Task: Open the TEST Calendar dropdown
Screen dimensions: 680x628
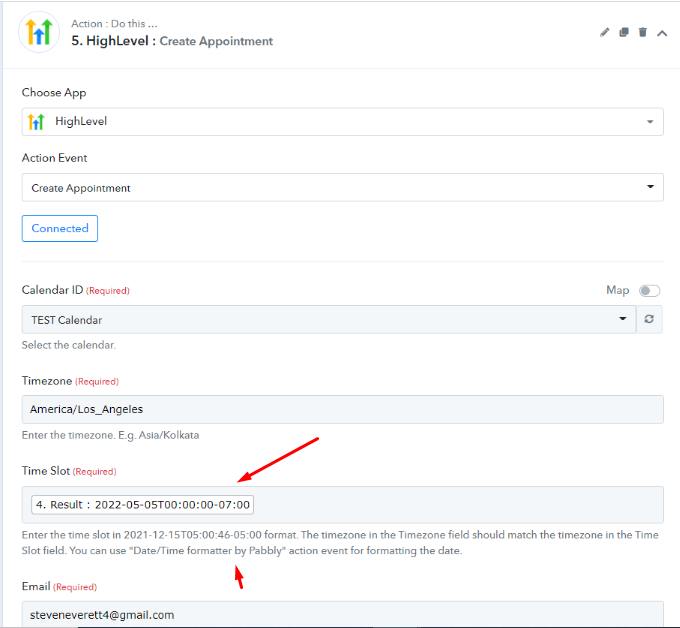Action: pyautogui.click(x=329, y=320)
